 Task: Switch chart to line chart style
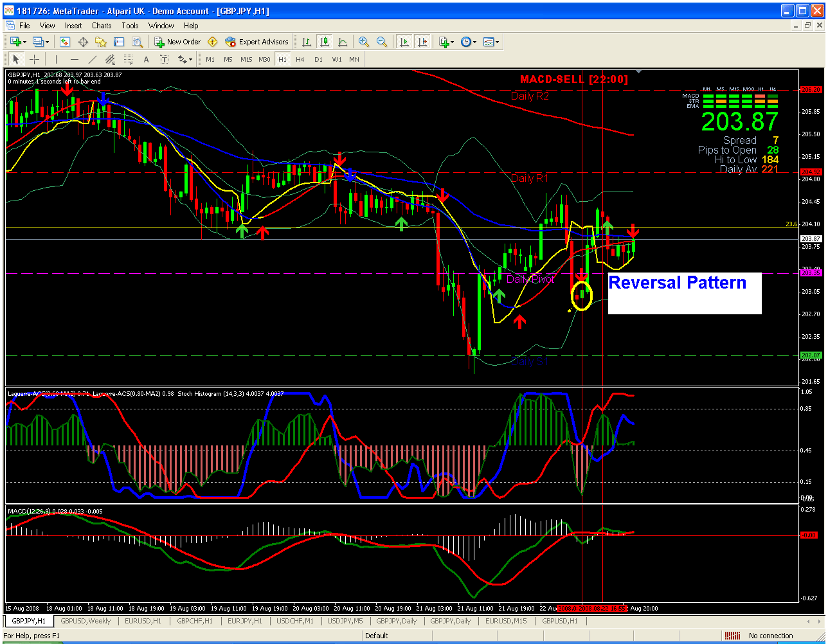tap(343, 42)
